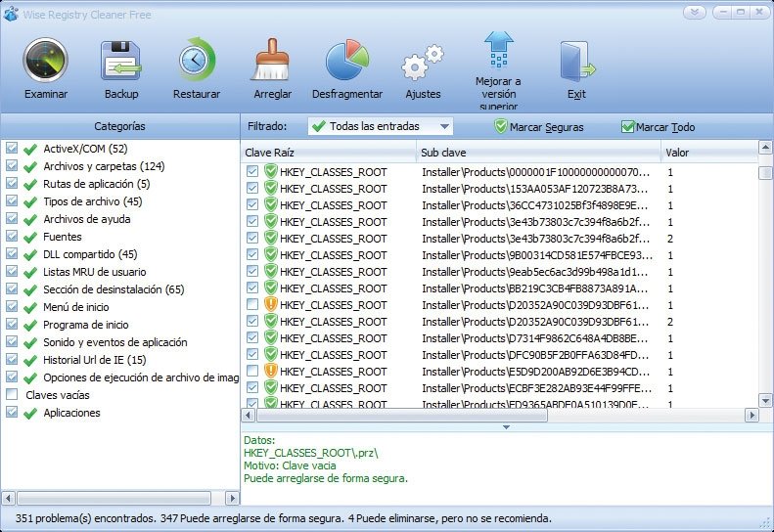774x532 pixels.
Task: Click the second 3e43b73803c7c394f8a6b2f row with value 2
Action: click(x=500, y=239)
